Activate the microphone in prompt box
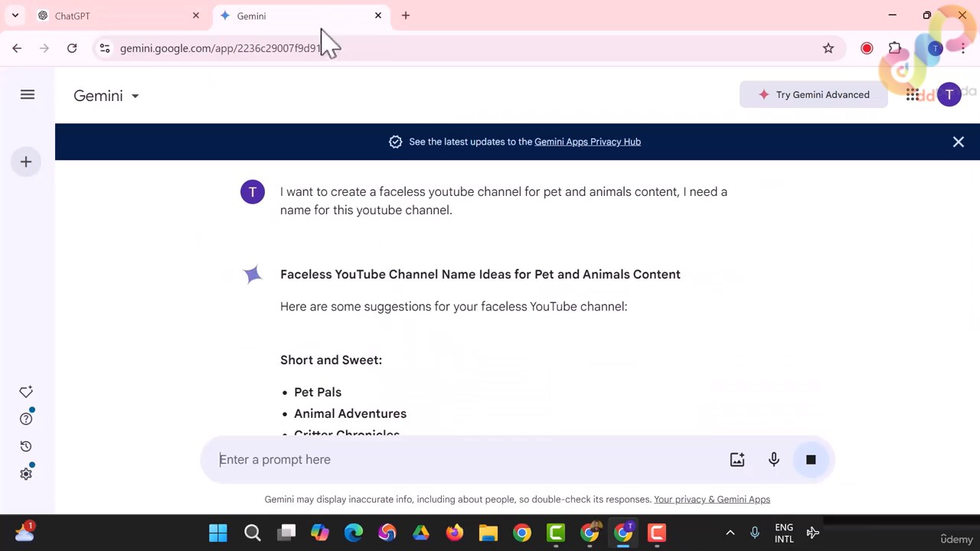Screen dimensions: 980x551 point(774,459)
